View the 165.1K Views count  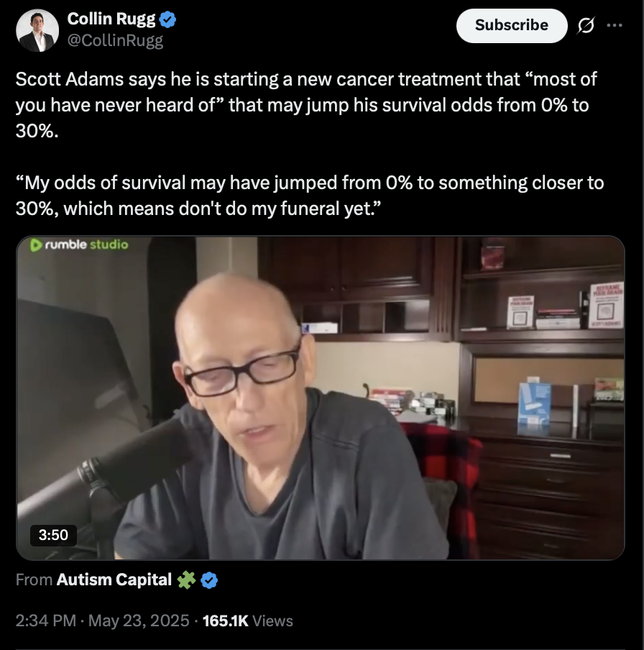[x=247, y=621]
